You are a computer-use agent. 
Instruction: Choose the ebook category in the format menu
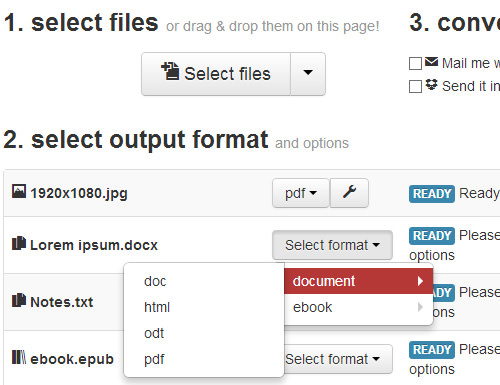358,307
